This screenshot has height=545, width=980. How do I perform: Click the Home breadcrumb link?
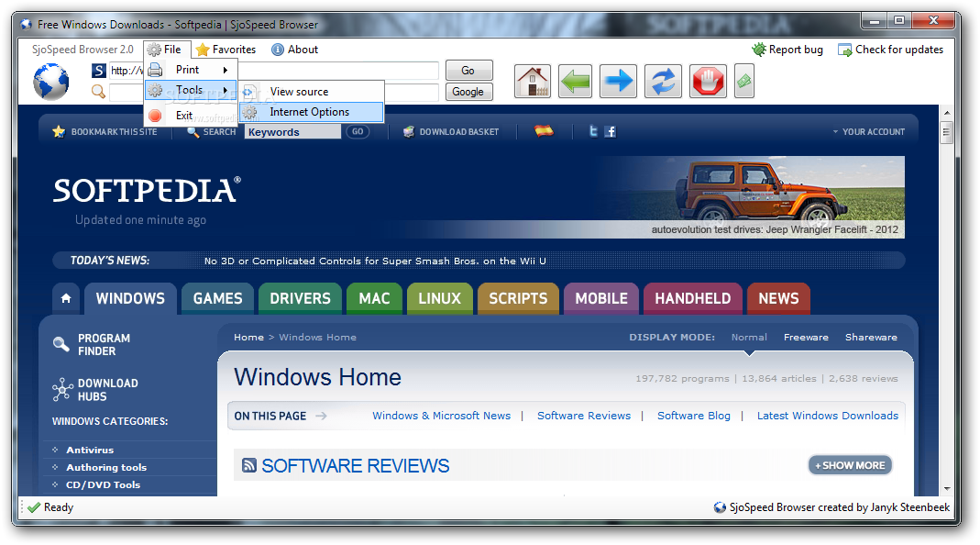(x=248, y=338)
